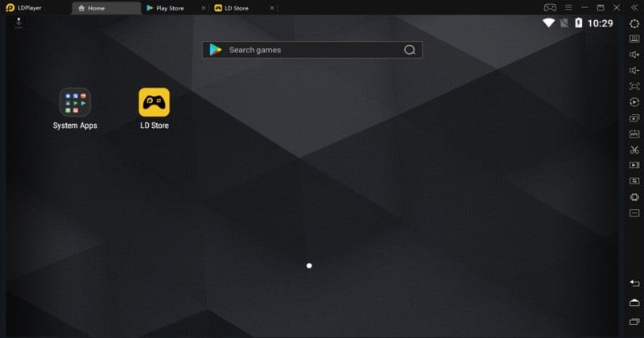Screen dimensions: 644x338
Task: Collapse the sidebar with double chevron
Action: (634, 7)
